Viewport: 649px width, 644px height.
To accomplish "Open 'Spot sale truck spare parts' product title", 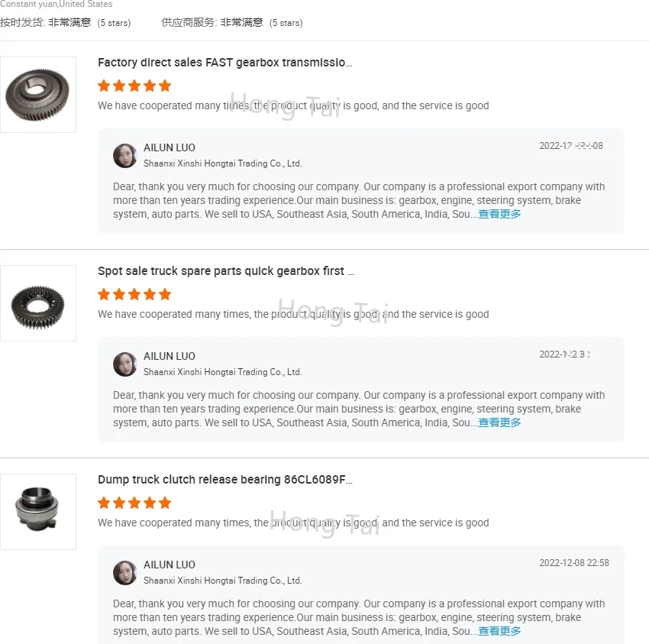I will point(225,271).
